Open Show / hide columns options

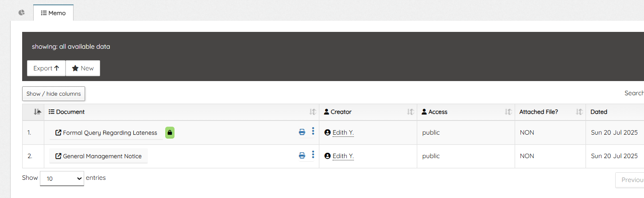coord(54,93)
